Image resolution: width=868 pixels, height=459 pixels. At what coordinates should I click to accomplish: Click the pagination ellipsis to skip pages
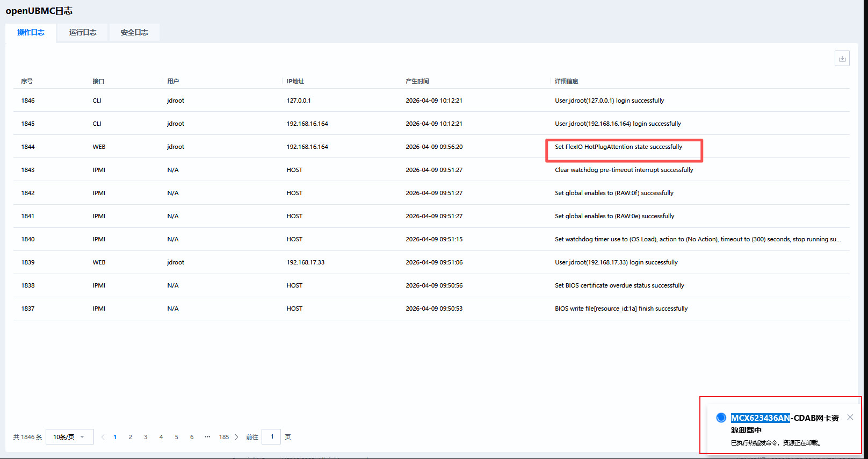pyautogui.click(x=207, y=437)
